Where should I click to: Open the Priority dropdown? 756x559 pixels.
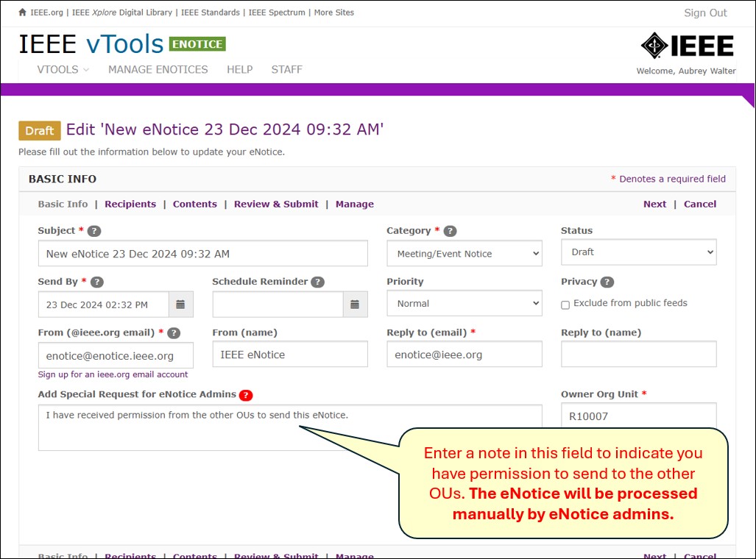(464, 303)
